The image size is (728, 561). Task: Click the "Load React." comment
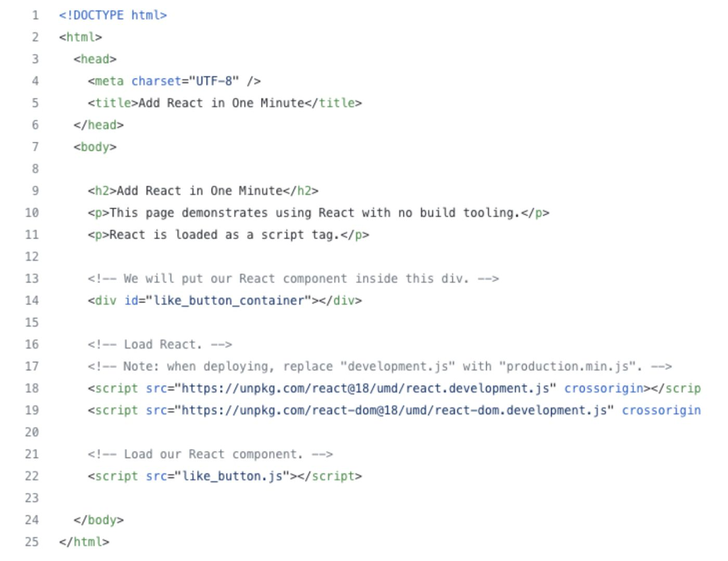(x=160, y=344)
